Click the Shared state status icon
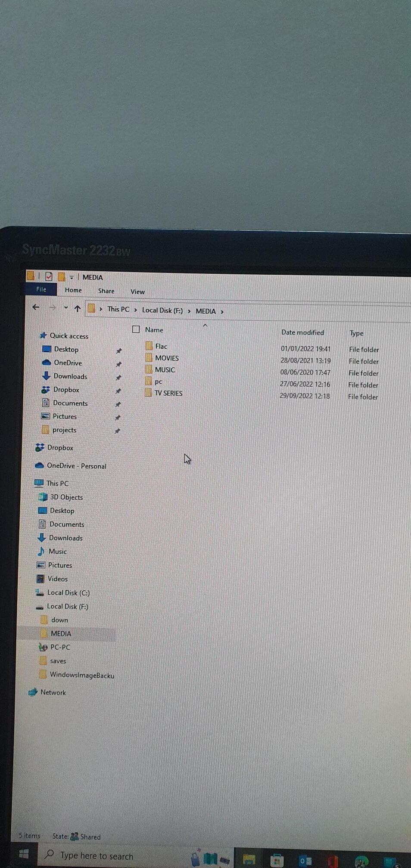 click(74, 836)
